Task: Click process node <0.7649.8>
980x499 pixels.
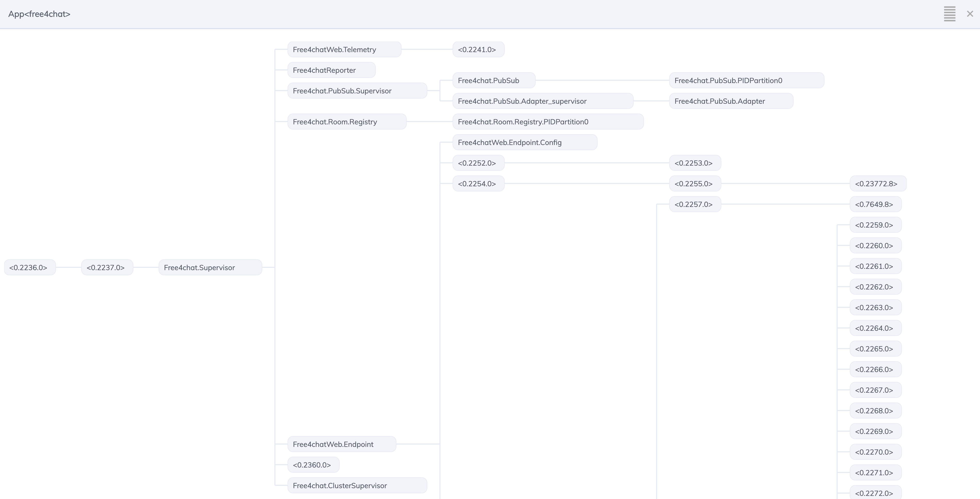Action: [x=875, y=204]
